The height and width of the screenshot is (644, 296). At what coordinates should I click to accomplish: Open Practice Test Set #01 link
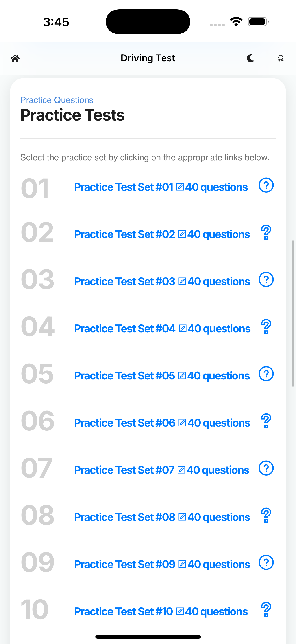[161, 187]
